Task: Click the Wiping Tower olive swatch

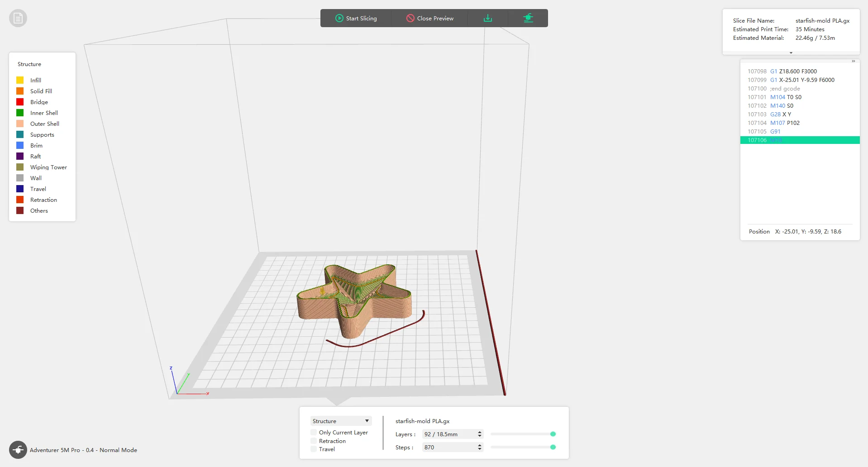Action: click(x=20, y=167)
